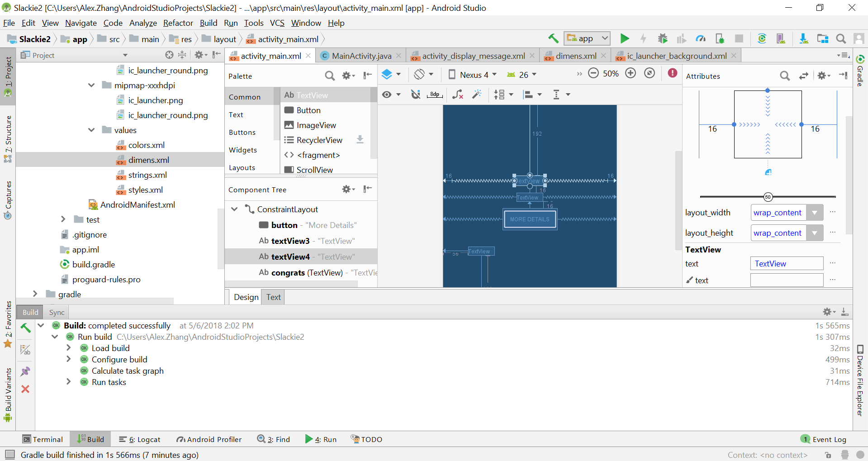Collapse the values folder in project tree

tap(91, 130)
